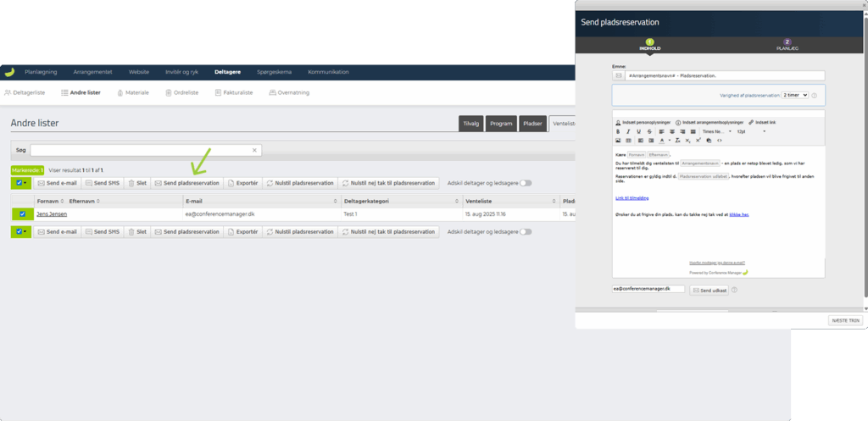Apply subscript in the editor toolbar
The width and height of the screenshot is (868, 421).
[687, 141]
